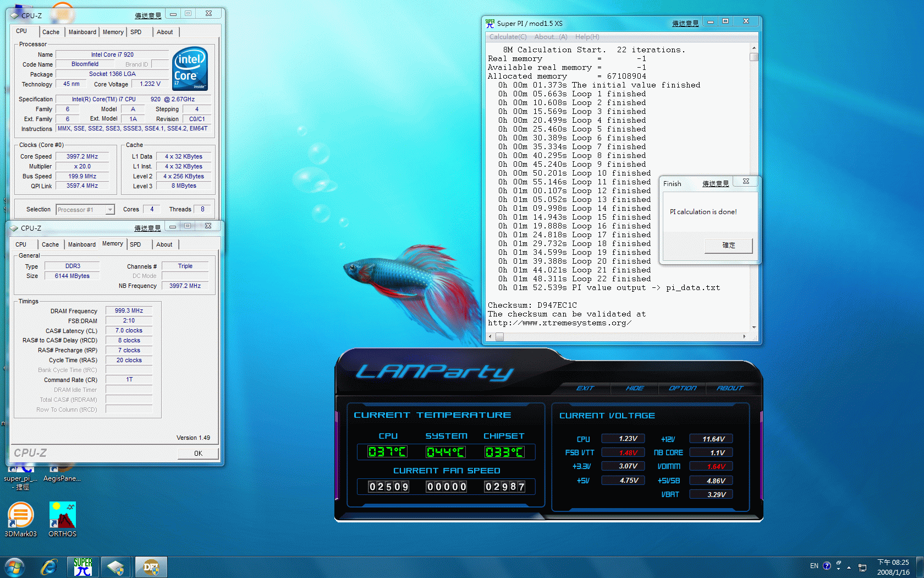Image resolution: width=924 pixels, height=578 pixels.
Task: Click feedback link in Super PI title bar
Action: click(x=685, y=24)
